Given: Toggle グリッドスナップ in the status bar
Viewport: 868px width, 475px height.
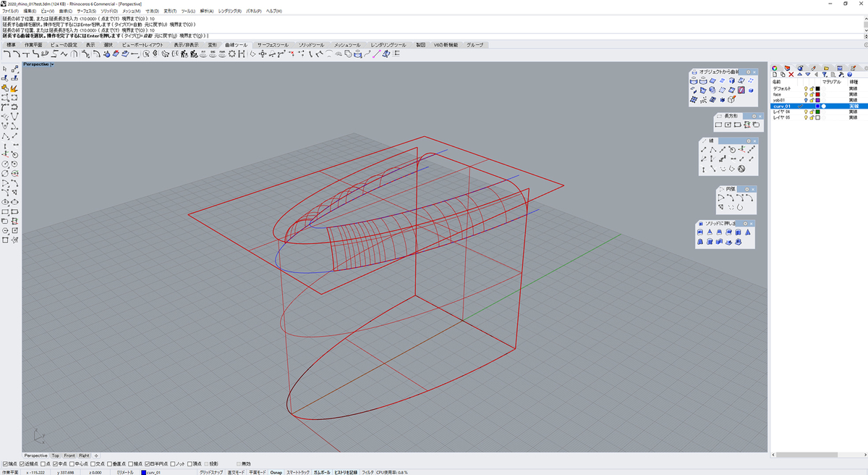Looking at the screenshot, I should (212, 471).
